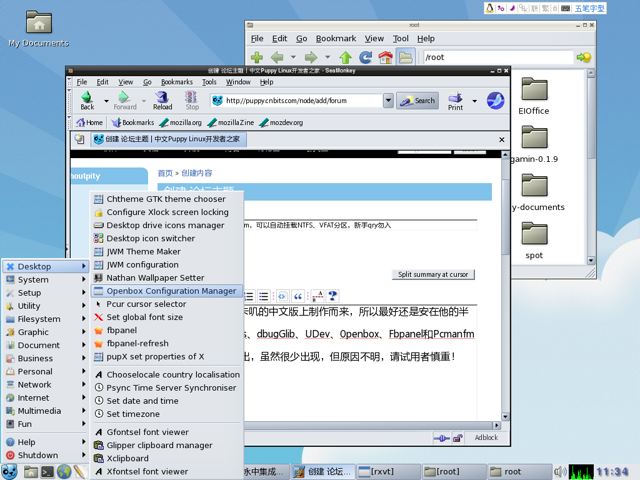Open the Print options dropdown arrow

point(474,101)
